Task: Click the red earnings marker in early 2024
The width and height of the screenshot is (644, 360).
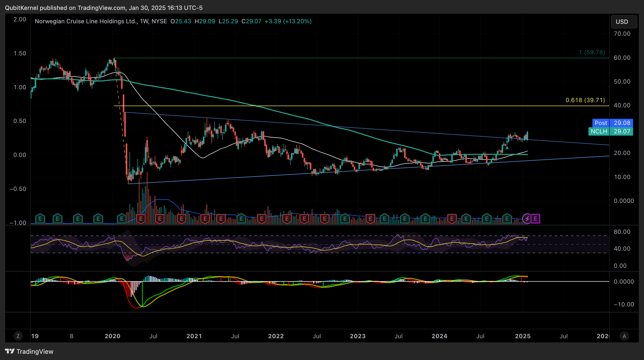Action: [x=452, y=219]
